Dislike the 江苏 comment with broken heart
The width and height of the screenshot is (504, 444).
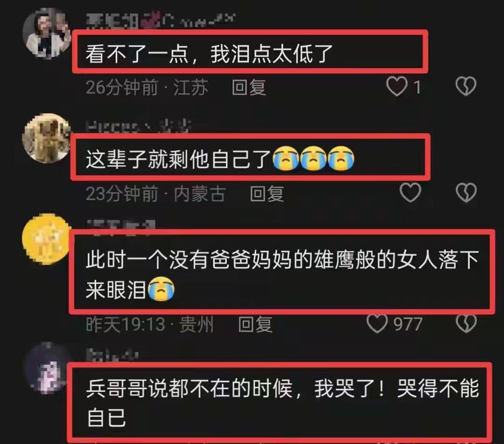(466, 86)
